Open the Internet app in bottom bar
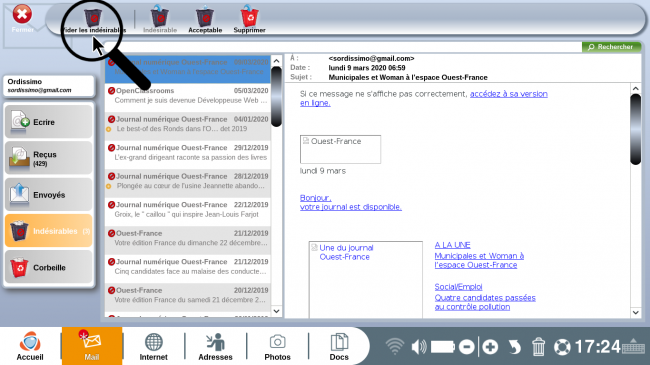 [x=153, y=346]
